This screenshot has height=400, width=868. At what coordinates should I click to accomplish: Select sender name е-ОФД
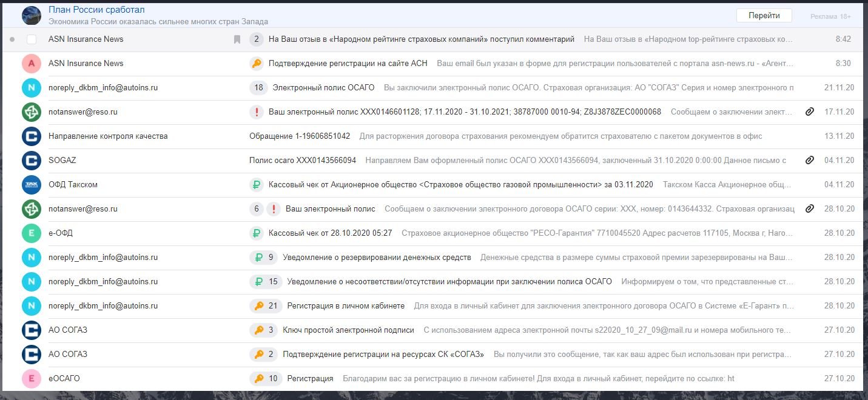pos(61,233)
